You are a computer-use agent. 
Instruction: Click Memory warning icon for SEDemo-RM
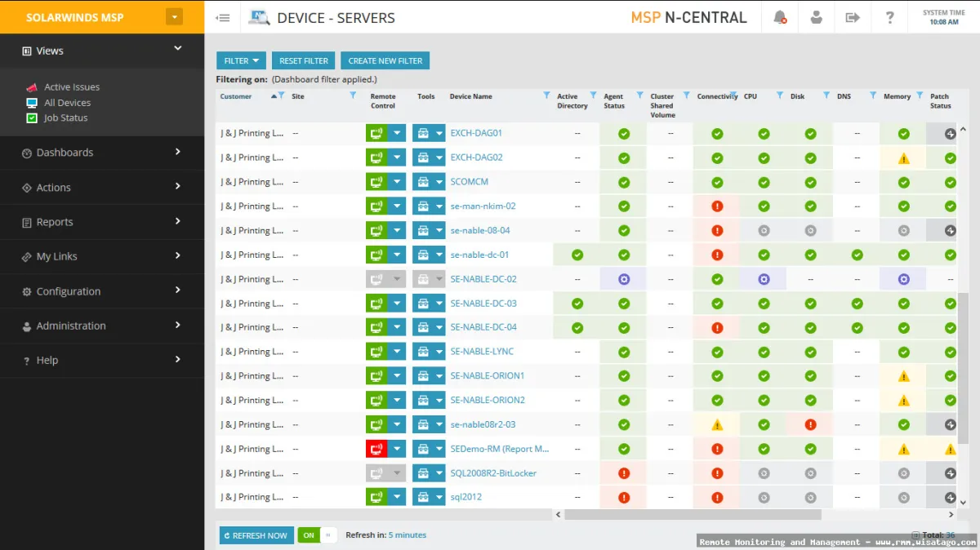[x=903, y=449]
